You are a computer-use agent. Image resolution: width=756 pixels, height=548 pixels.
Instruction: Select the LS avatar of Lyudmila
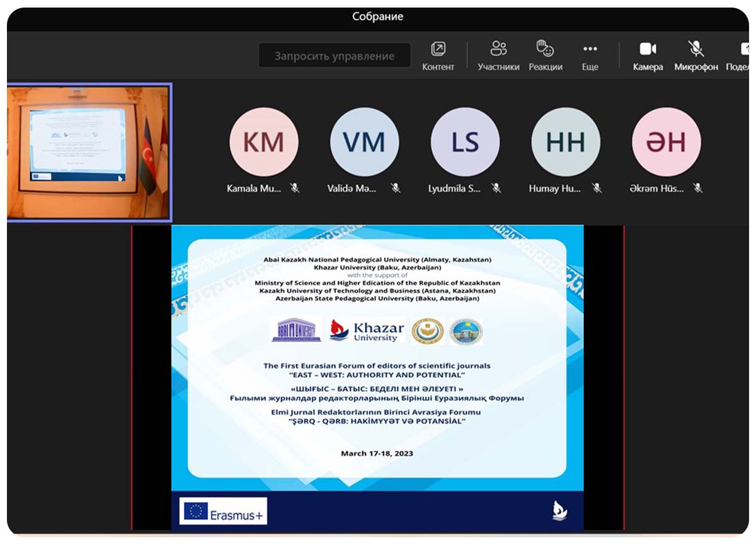pos(465,142)
